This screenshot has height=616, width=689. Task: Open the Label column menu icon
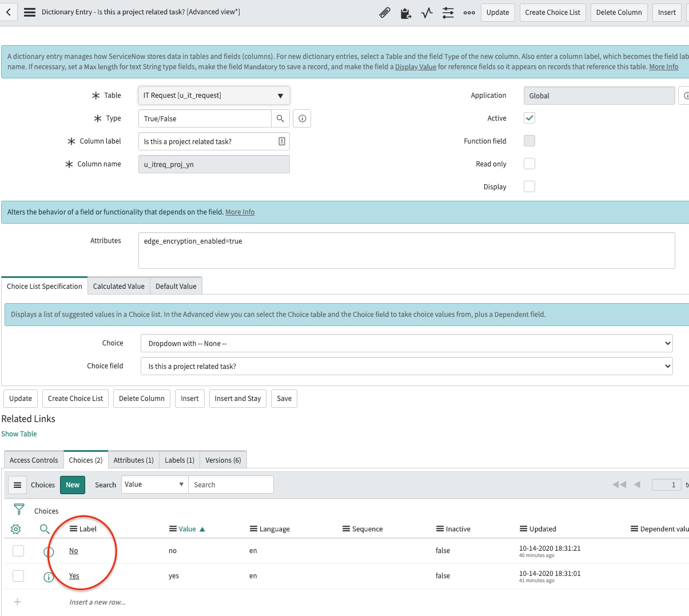coord(73,528)
